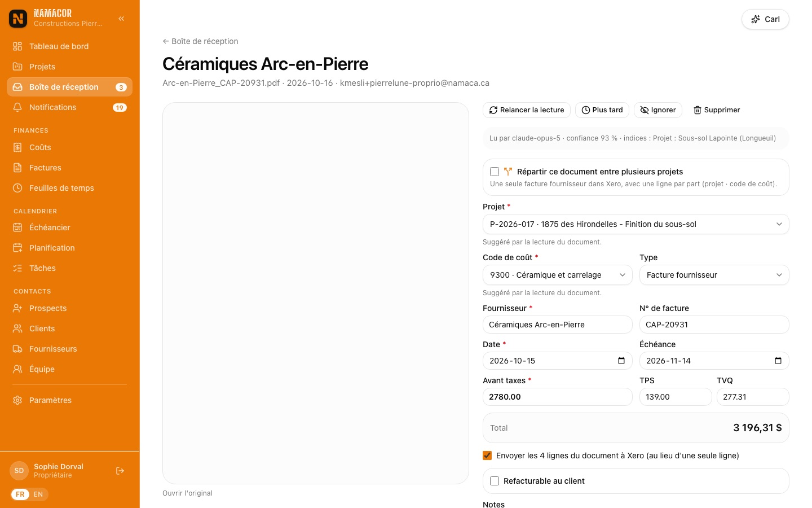The height and width of the screenshot is (508, 812).
Task: Click the logout icon beside Sophie Dorval
Action: 120,471
